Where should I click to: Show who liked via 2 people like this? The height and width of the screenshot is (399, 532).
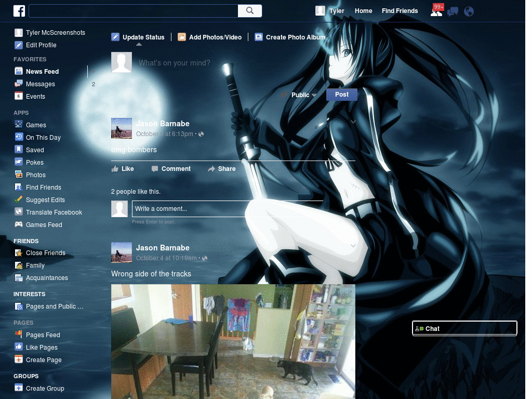point(136,191)
